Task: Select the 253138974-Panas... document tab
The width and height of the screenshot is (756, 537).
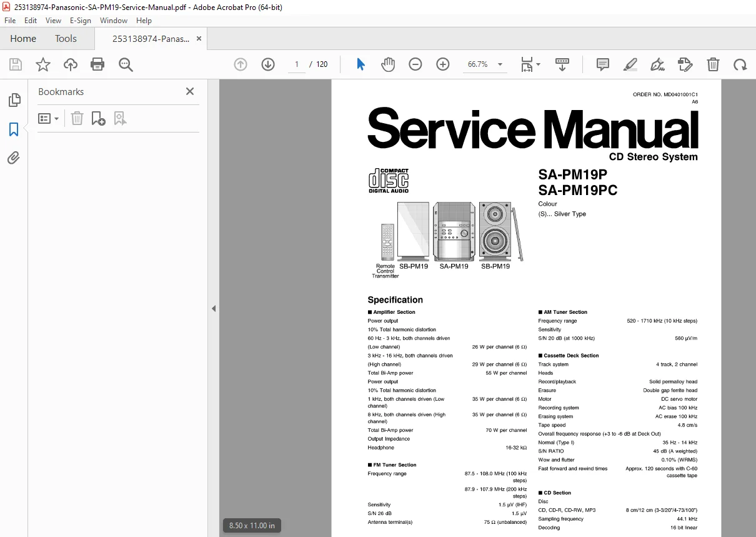Action: coord(151,39)
